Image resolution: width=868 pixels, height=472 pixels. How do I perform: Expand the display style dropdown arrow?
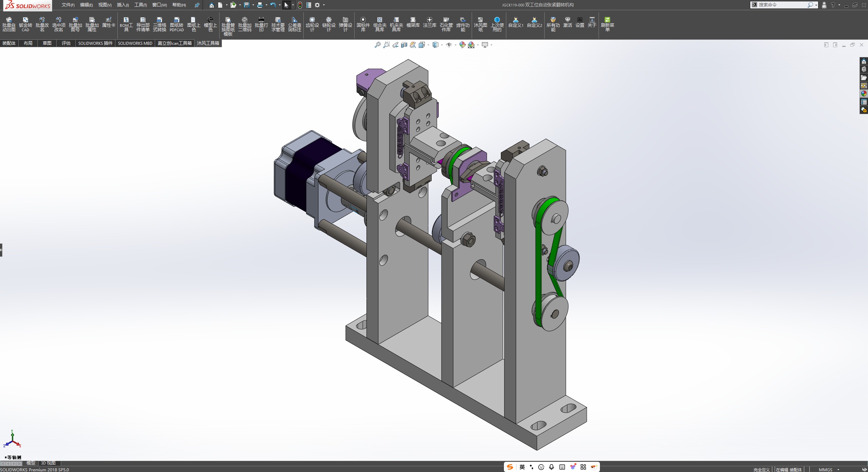(442, 45)
